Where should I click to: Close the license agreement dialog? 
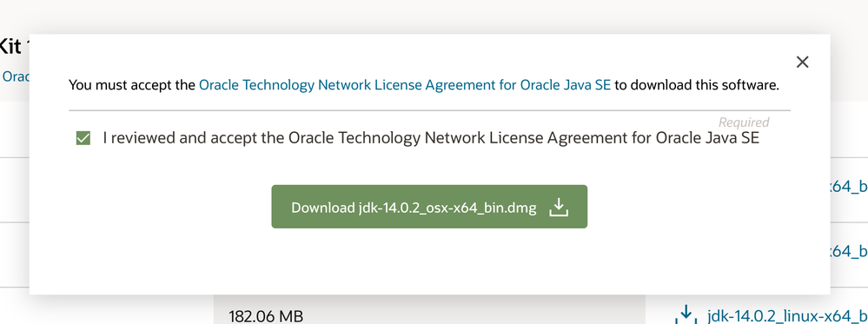point(802,62)
